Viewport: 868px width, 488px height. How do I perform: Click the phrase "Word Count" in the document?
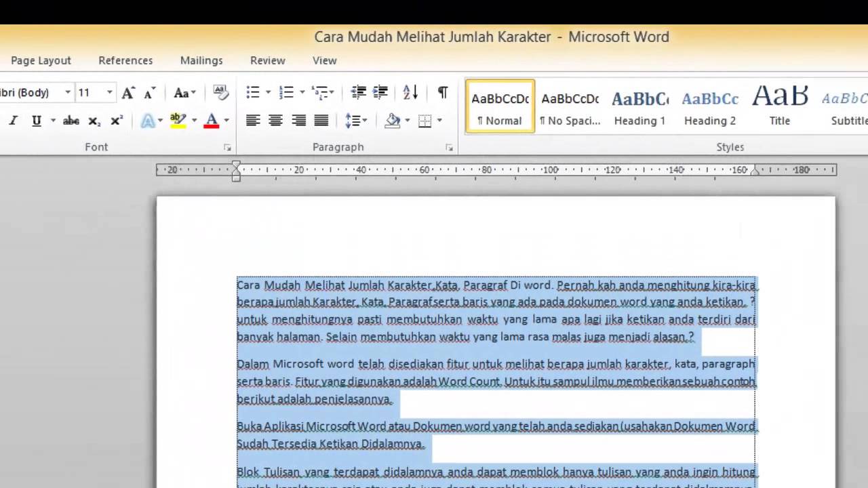click(x=469, y=382)
